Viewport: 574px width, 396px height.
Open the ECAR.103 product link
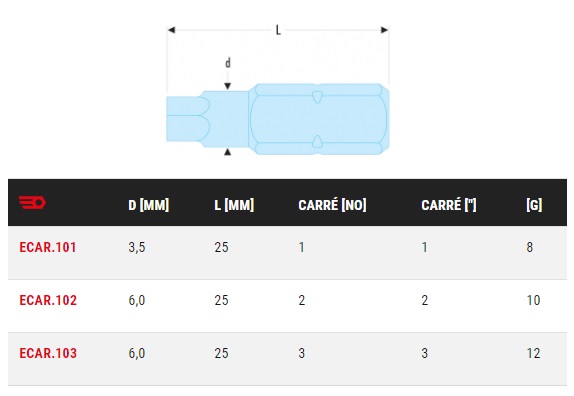click(x=48, y=354)
